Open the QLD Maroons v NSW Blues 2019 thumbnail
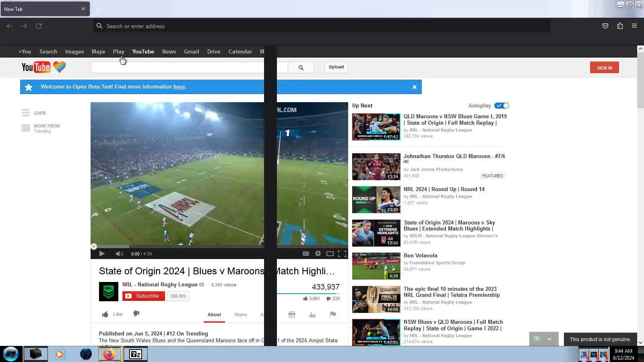Image resolution: width=644 pixels, height=362 pixels. click(376, 127)
